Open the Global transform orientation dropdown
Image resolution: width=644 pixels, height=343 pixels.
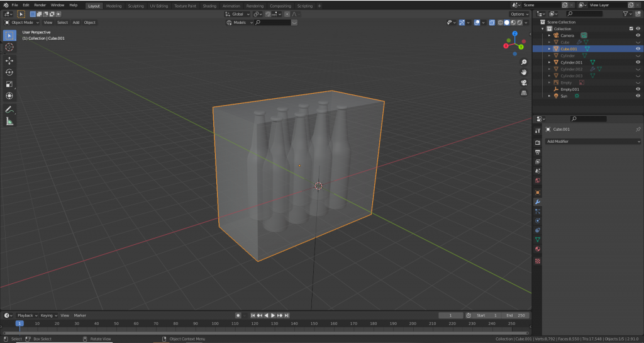pos(237,14)
